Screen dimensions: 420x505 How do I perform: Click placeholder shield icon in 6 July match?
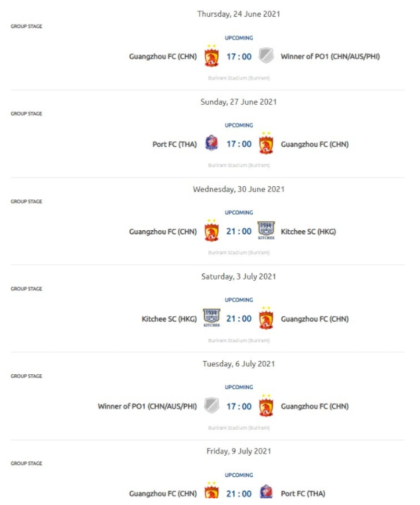[x=211, y=406]
